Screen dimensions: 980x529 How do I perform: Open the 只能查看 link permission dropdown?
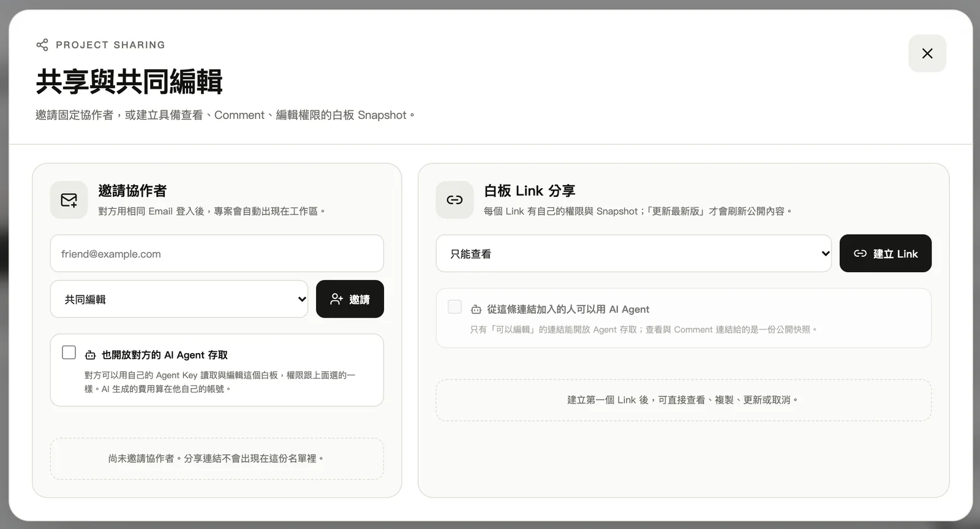pos(633,254)
